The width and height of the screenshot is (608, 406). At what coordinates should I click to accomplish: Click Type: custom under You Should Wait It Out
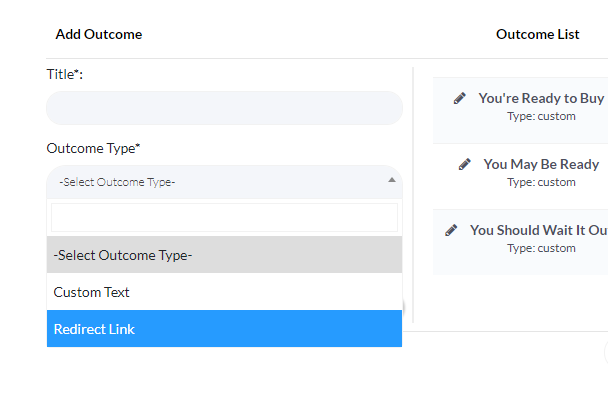[541, 248]
